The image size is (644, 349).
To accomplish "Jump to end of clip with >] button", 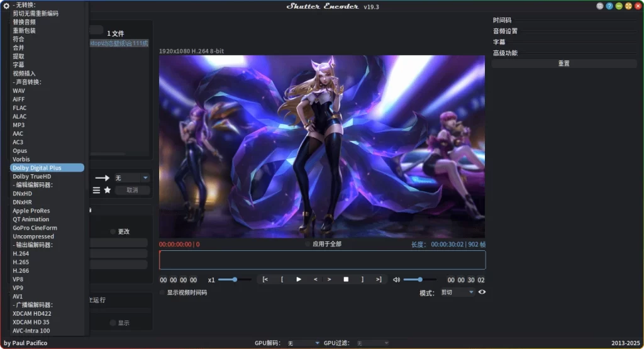I will click(378, 279).
